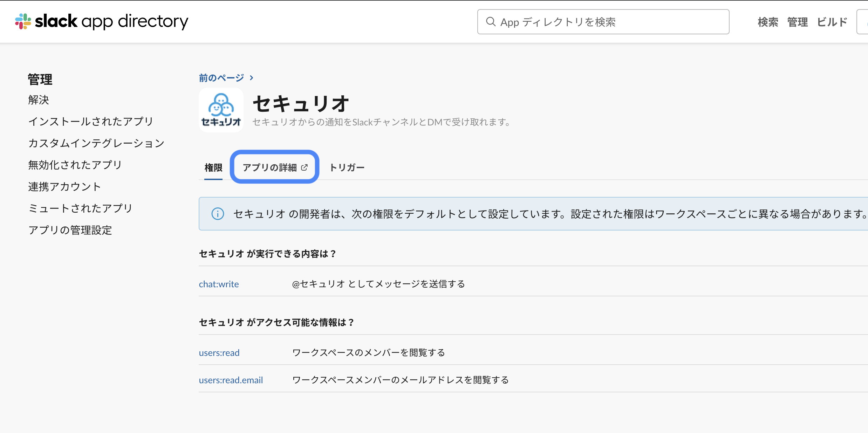Viewport: 868px width, 433px height.
Task: Open the 検索 header menu
Action: pos(768,22)
